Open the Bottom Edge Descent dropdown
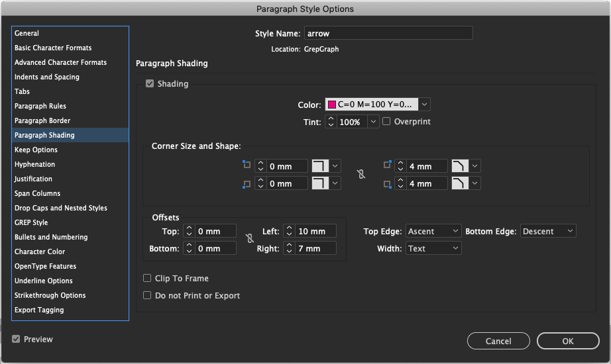The width and height of the screenshot is (611, 364). (548, 231)
